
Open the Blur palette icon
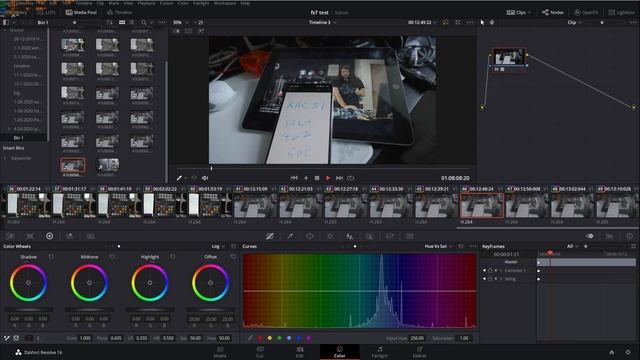[x=350, y=236]
